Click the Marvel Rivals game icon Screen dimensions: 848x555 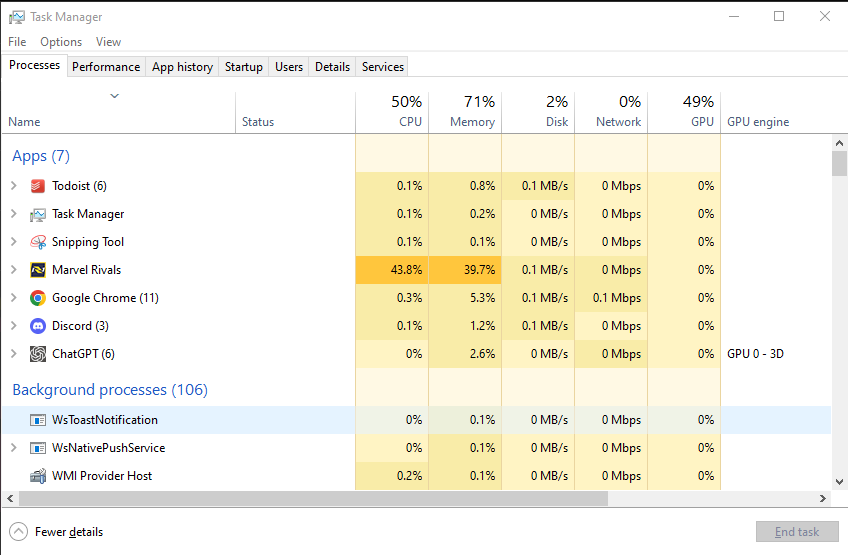(37, 270)
